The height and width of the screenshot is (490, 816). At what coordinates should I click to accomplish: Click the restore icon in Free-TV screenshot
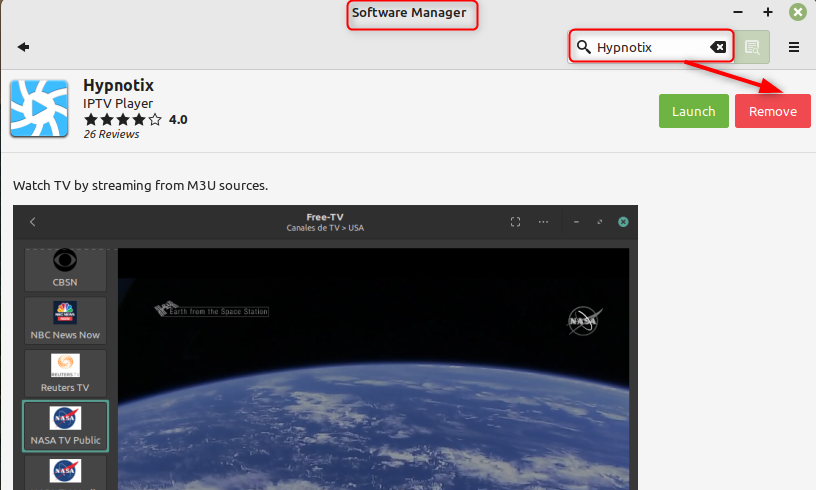point(600,222)
